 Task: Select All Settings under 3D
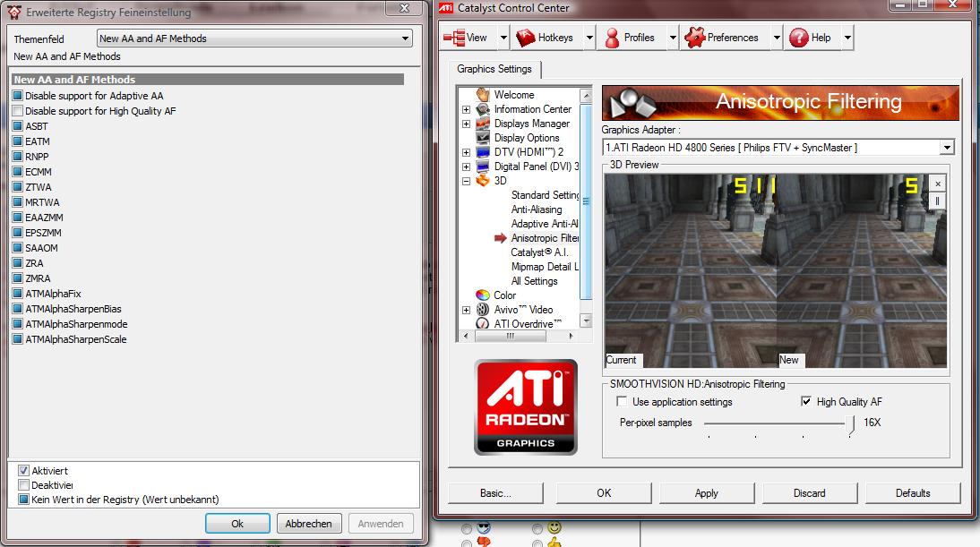(x=535, y=281)
